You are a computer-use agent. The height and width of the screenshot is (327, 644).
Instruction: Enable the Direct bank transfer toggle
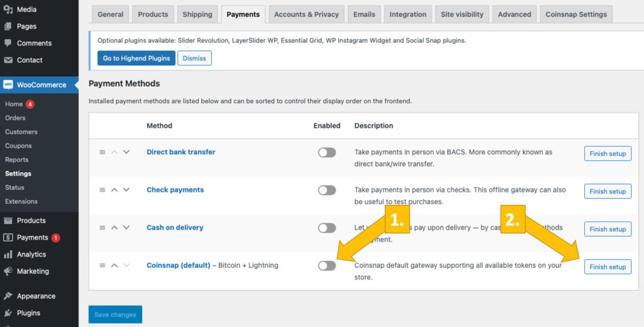tap(326, 152)
